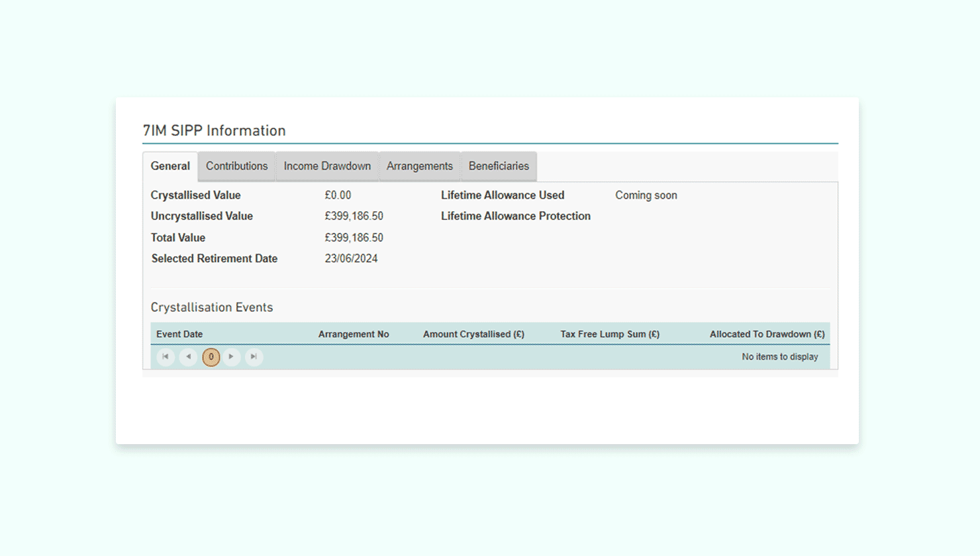Screen dimensions: 980x556
Task: Click the No items to display message
Action: pyautogui.click(x=780, y=357)
